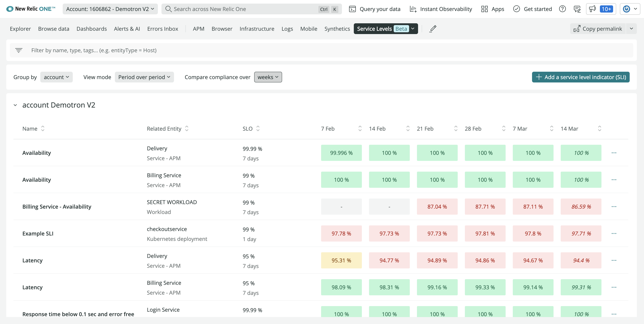This screenshot has width=644, height=324.
Task: Open Instant Observability
Action: click(x=441, y=9)
